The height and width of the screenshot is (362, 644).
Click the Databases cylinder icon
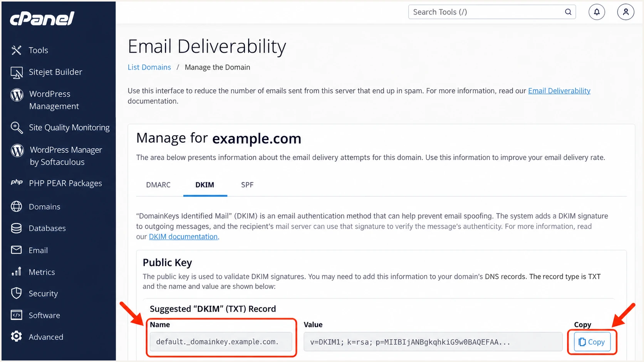click(x=16, y=228)
